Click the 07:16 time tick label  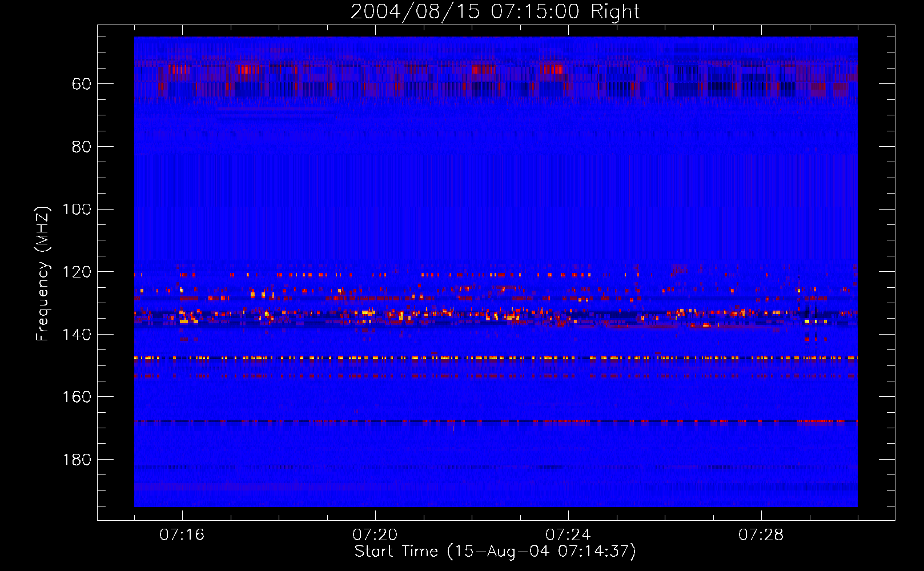pyautogui.click(x=182, y=535)
